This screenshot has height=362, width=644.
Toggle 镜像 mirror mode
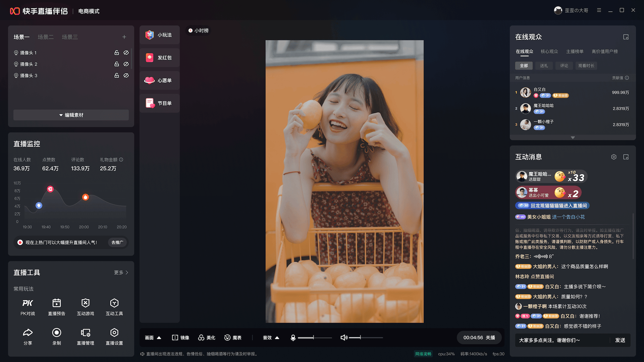point(180,338)
